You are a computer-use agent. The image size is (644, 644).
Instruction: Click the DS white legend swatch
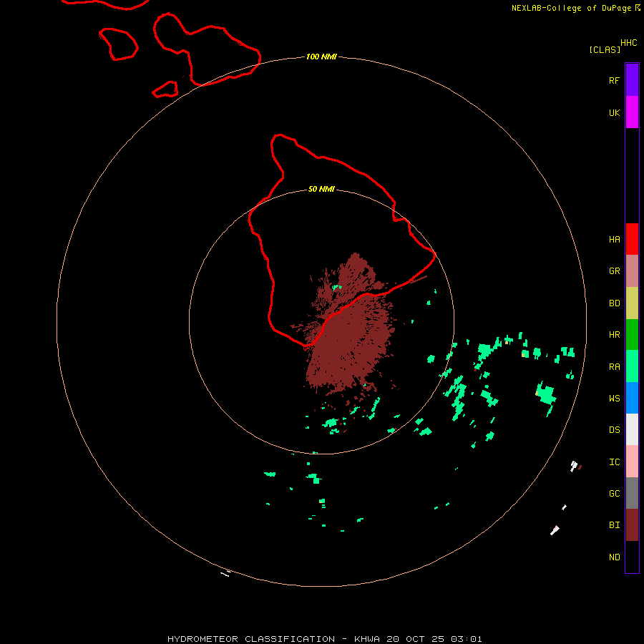tap(632, 429)
